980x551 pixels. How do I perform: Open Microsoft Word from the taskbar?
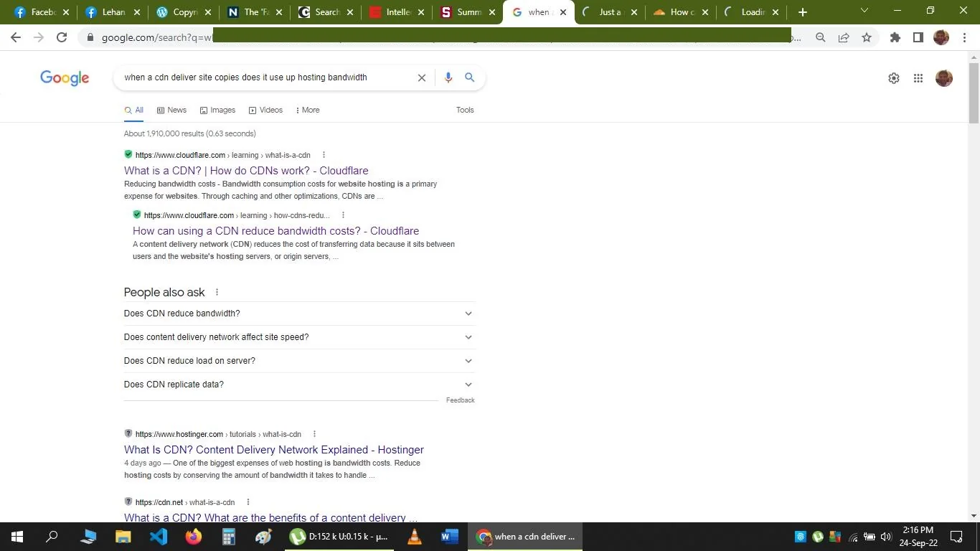click(x=450, y=537)
